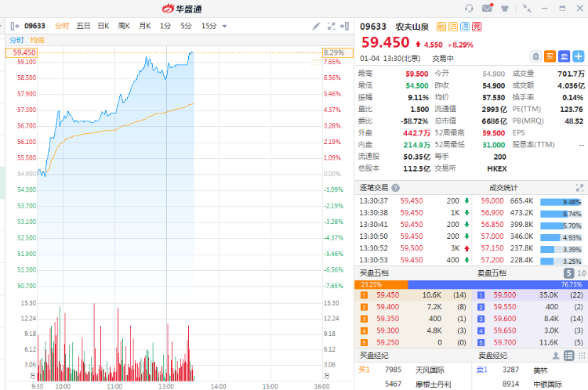
Task: Click the 13:30:52 trade row
Action: (x=414, y=248)
